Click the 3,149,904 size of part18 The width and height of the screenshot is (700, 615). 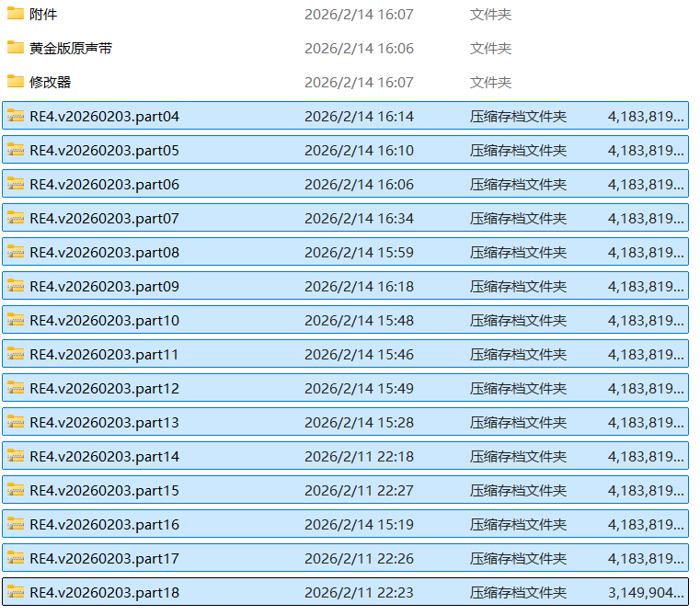646,592
